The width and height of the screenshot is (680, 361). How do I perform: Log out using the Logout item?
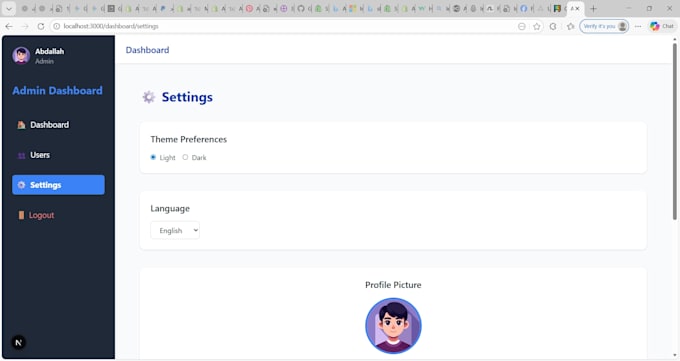pos(58,215)
